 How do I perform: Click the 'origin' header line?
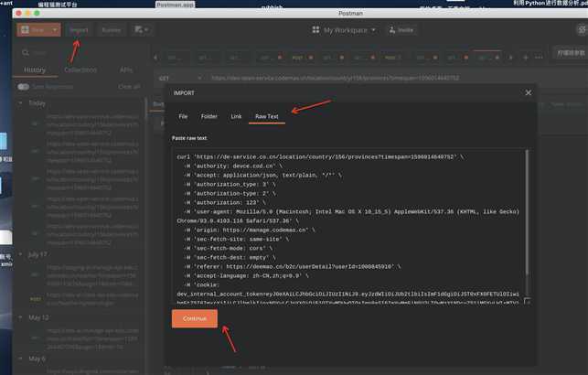point(250,230)
